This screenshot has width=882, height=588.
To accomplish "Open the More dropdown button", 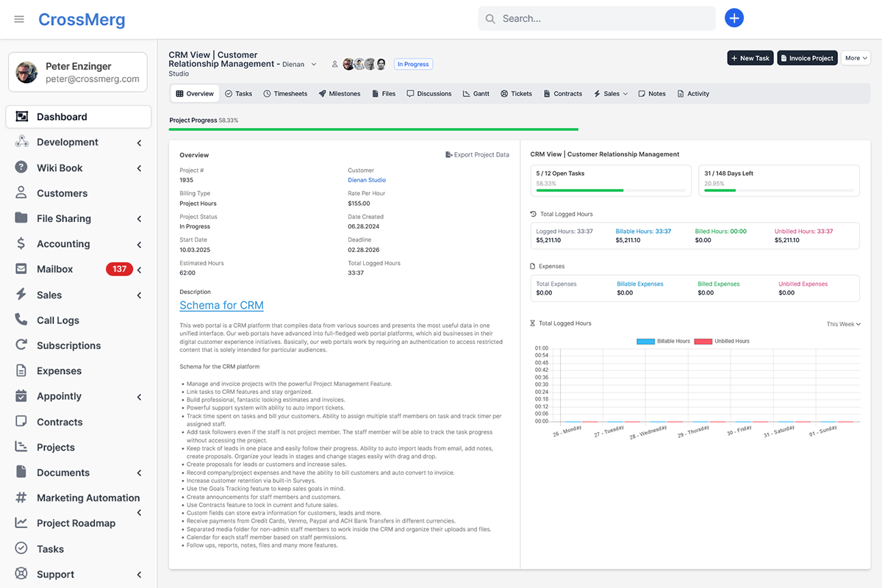I will [x=856, y=58].
